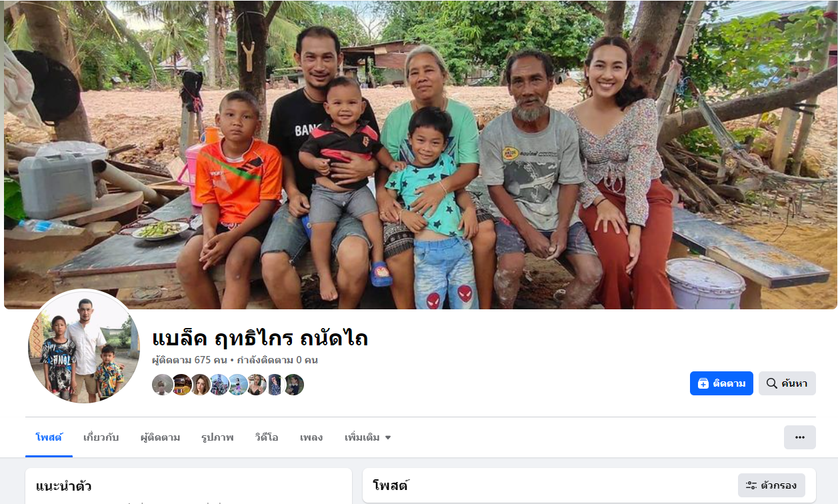Click the third follower avatar
This screenshot has height=504, width=838.
click(x=200, y=385)
